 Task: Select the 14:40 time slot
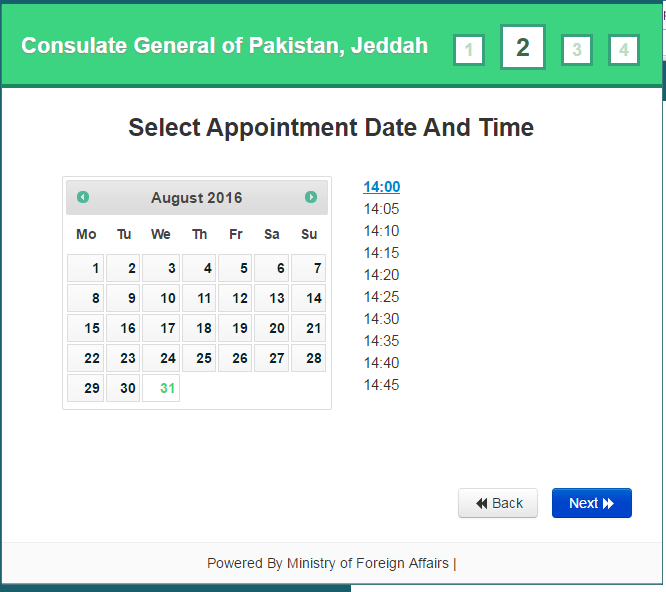pos(381,363)
